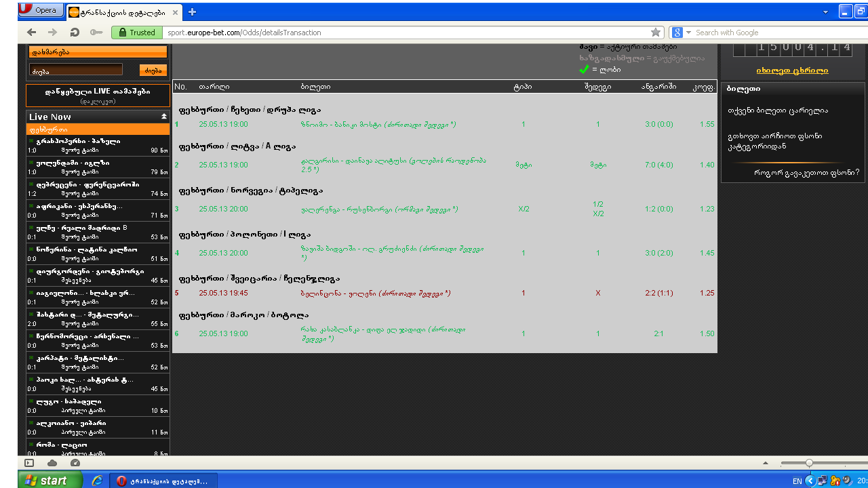Screen dimensions: 868x488
Task: Open the view options arrow beside the zoom slider
Action: pyautogui.click(x=766, y=464)
